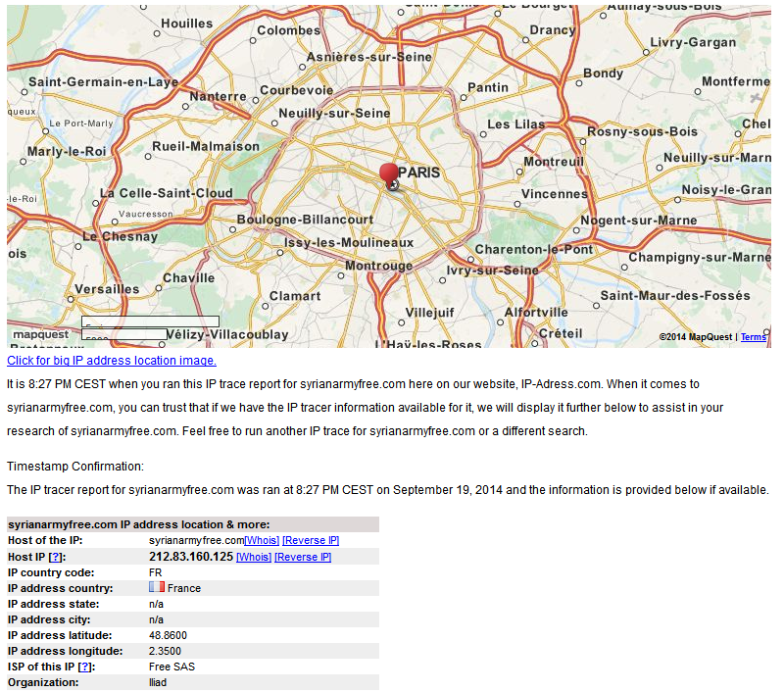Click the Versailles label on the map
The width and height of the screenshot is (784, 692).
(107, 289)
